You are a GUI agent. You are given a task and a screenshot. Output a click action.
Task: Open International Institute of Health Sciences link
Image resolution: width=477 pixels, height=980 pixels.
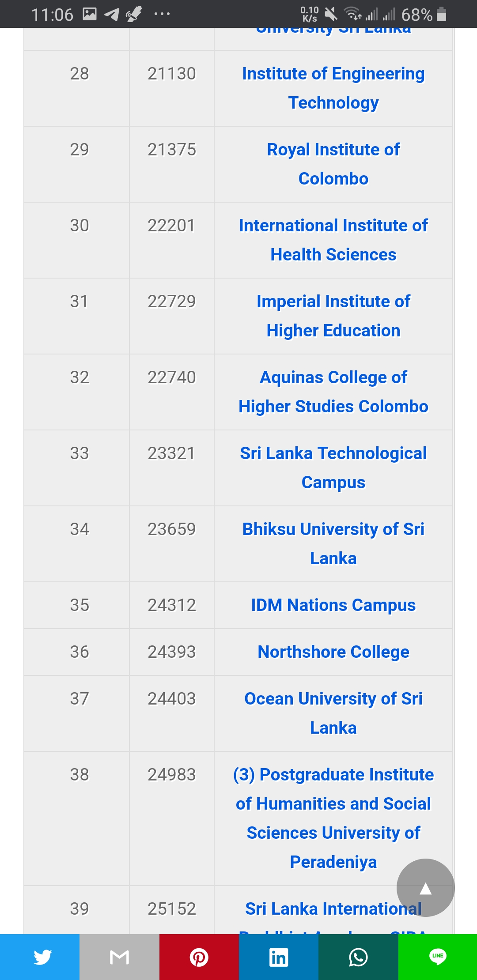[333, 240]
